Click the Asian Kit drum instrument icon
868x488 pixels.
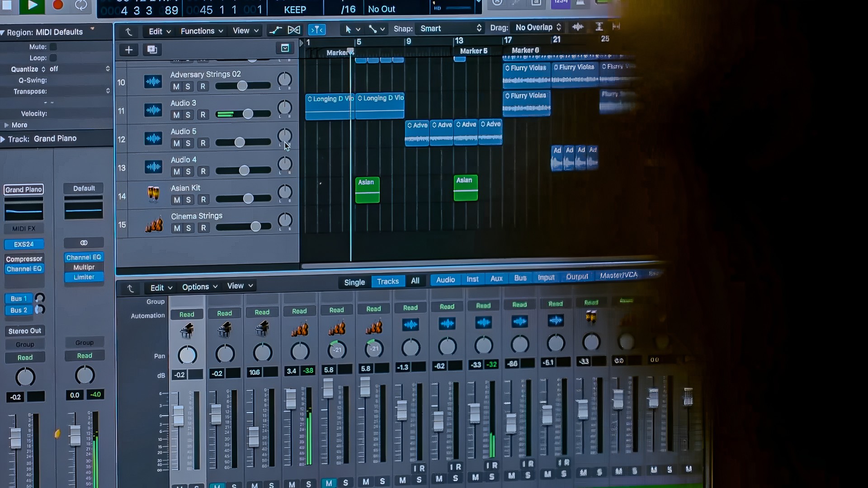pos(154,194)
